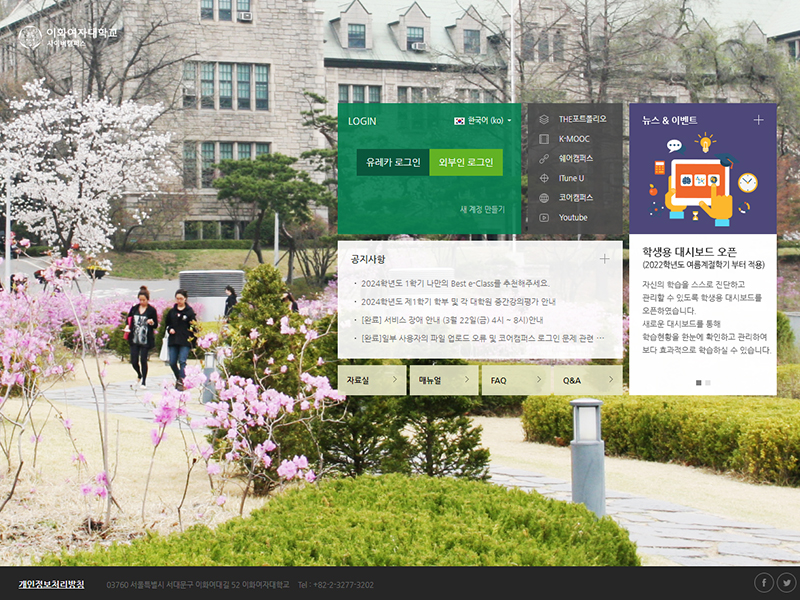800x600 pixels.
Task: Click the 외부인 로그인 button
Action: click(466, 162)
